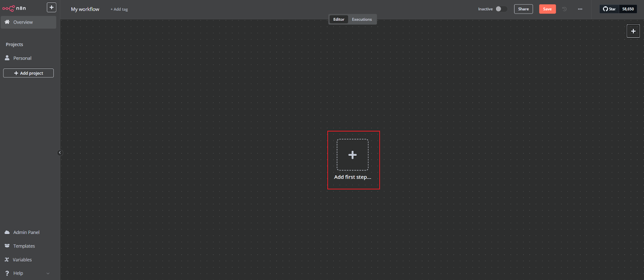Save the workflow
Viewport: 644px width, 280px height.
tap(547, 9)
